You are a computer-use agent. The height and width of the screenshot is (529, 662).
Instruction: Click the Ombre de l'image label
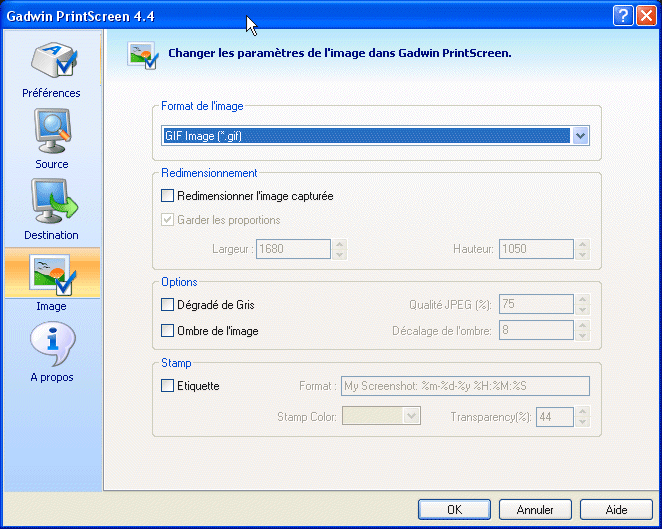click(218, 331)
